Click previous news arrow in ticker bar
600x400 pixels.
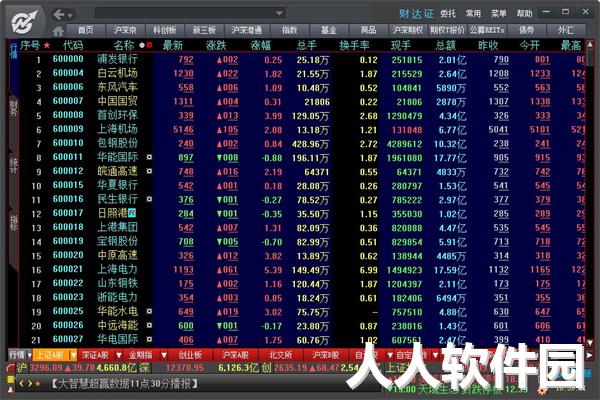pos(22,383)
